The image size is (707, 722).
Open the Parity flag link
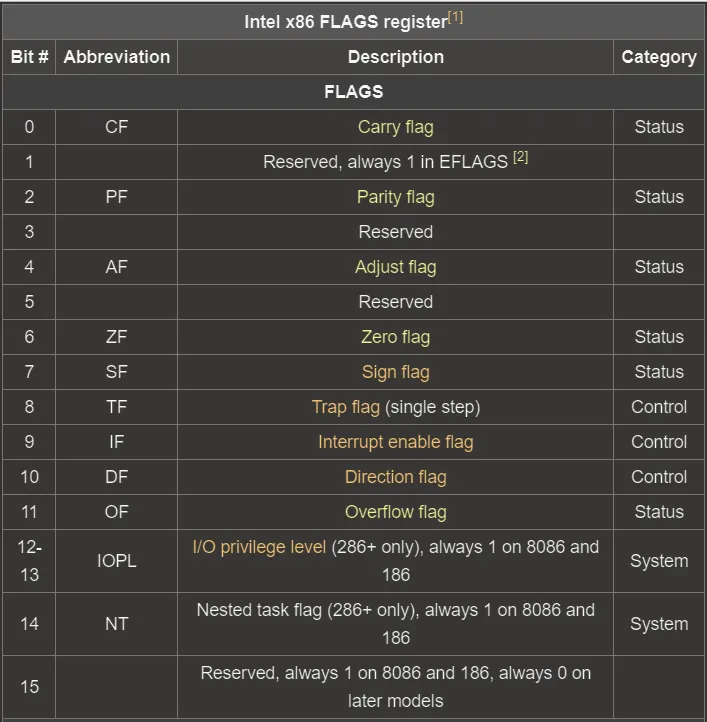tap(396, 197)
